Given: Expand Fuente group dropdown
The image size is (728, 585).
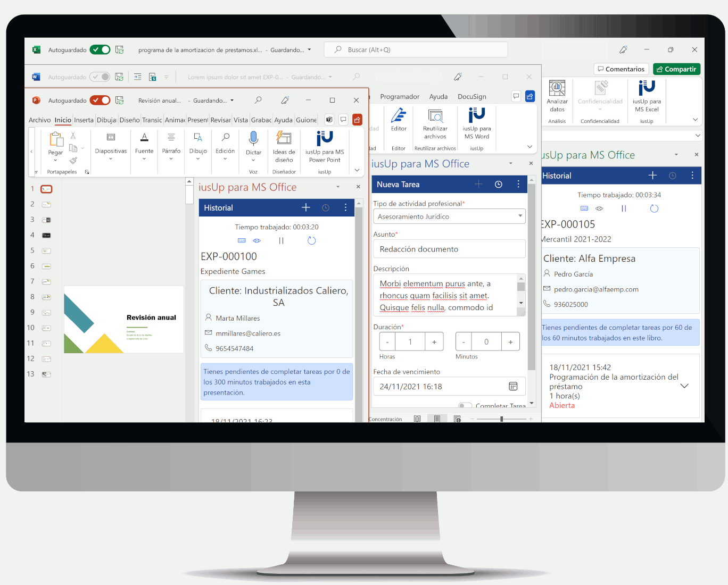Looking at the screenshot, I should click(144, 158).
